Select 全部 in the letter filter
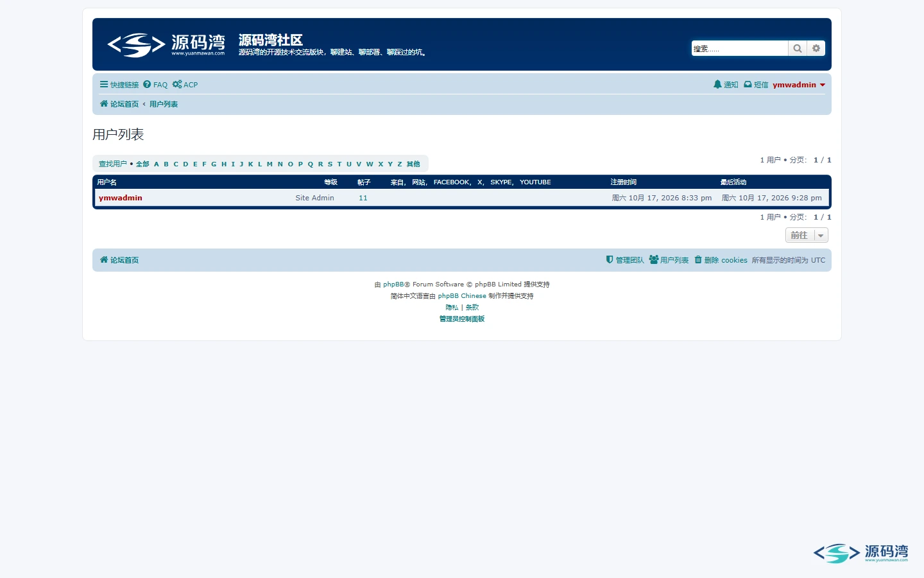 (142, 164)
